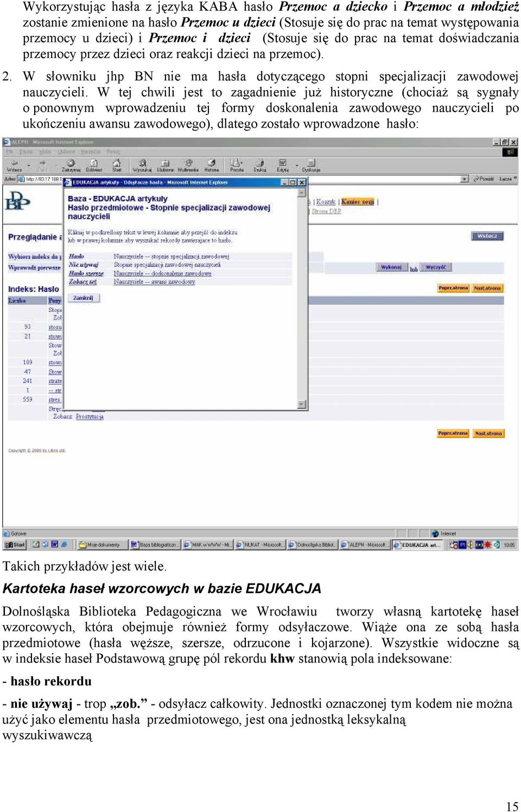This screenshot has height=812, width=521.
Task: Open the Strona DBP link
Action: coord(326,211)
